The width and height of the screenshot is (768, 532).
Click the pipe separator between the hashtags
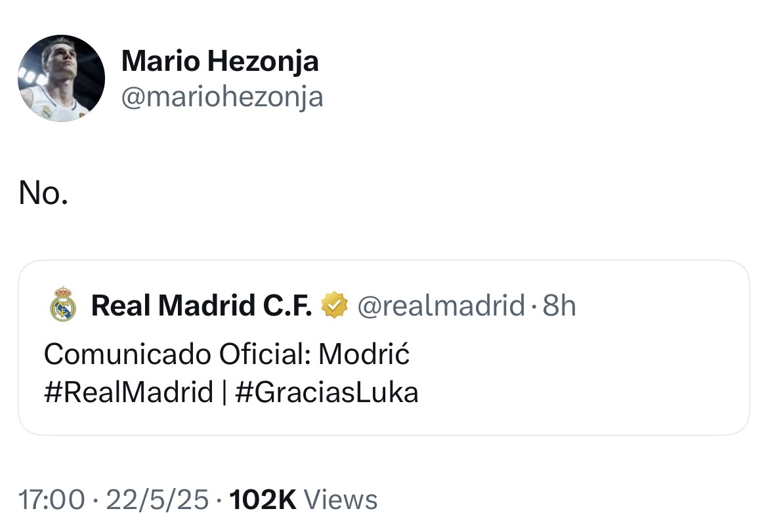coord(224,392)
